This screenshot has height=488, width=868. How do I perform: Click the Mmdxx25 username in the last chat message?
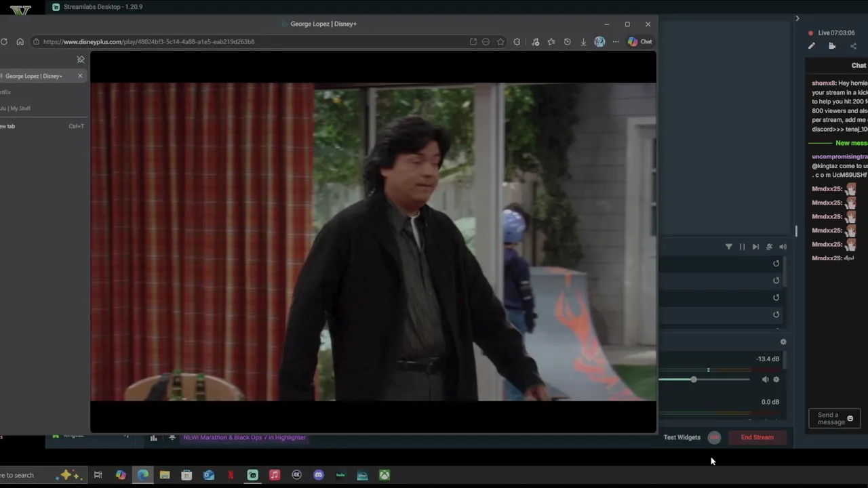pyautogui.click(x=826, y=258)
